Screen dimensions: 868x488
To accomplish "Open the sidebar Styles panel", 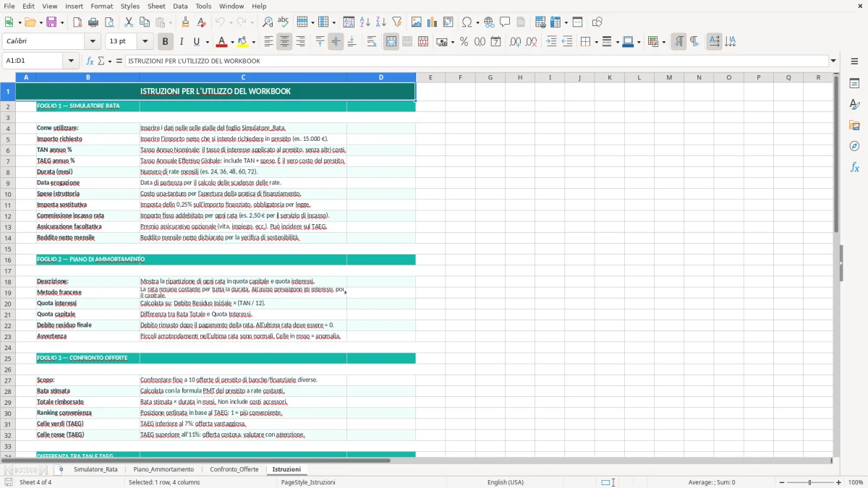I will [x=854, y=105].
